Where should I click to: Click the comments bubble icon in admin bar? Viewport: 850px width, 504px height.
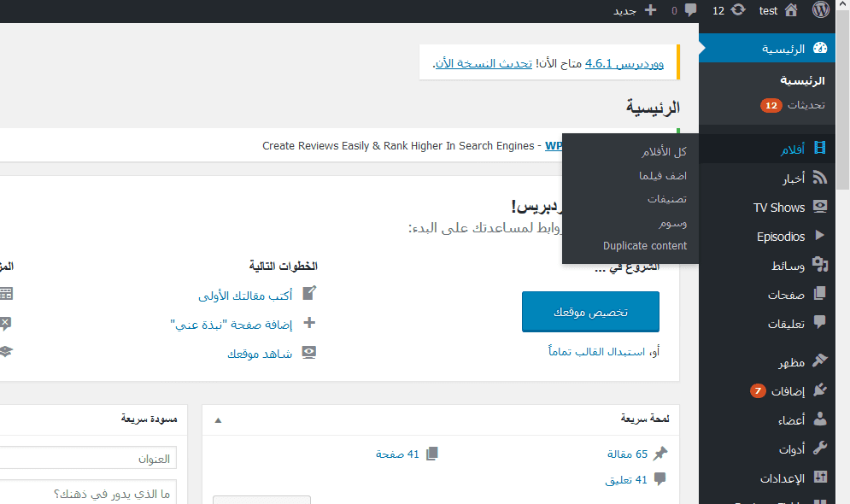(x=690, y=11)
